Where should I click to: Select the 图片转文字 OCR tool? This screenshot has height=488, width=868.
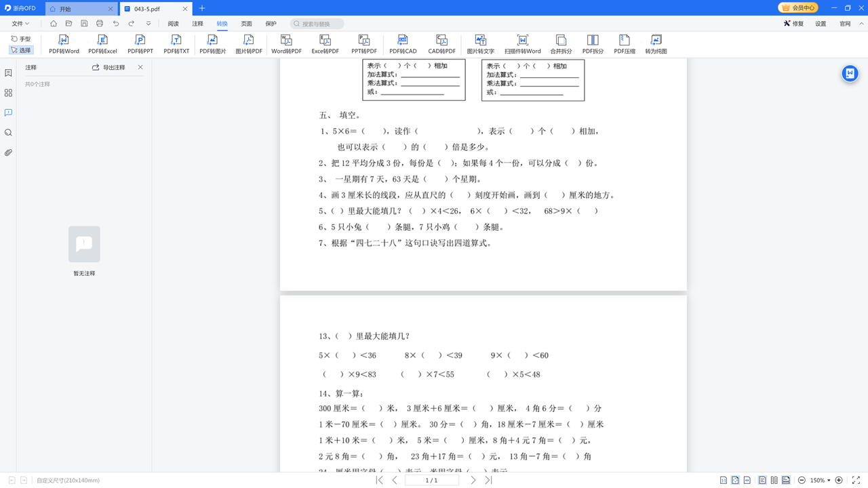pos(481,44)
